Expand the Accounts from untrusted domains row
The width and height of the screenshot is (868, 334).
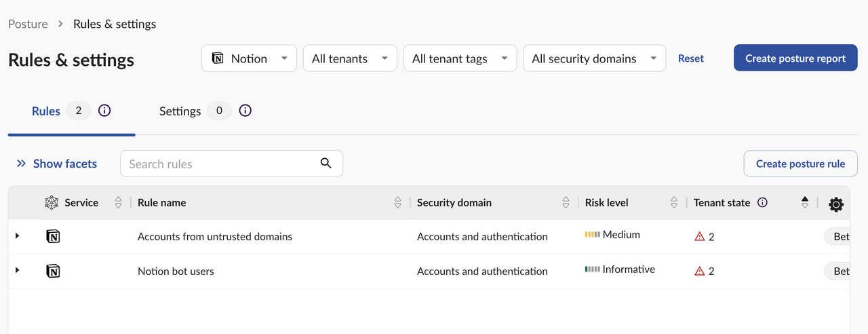coord(17,236)
